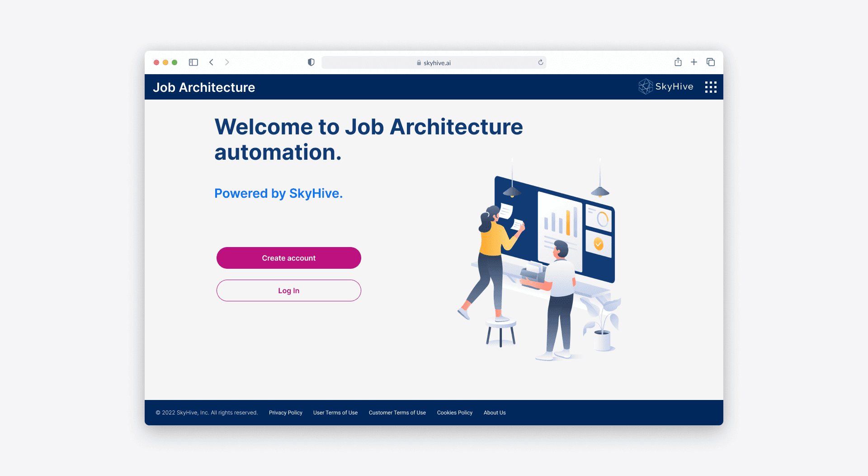Screen dimensions: 868x476
Task: Open the About Us footer link
Action: (x=495, y=413)
